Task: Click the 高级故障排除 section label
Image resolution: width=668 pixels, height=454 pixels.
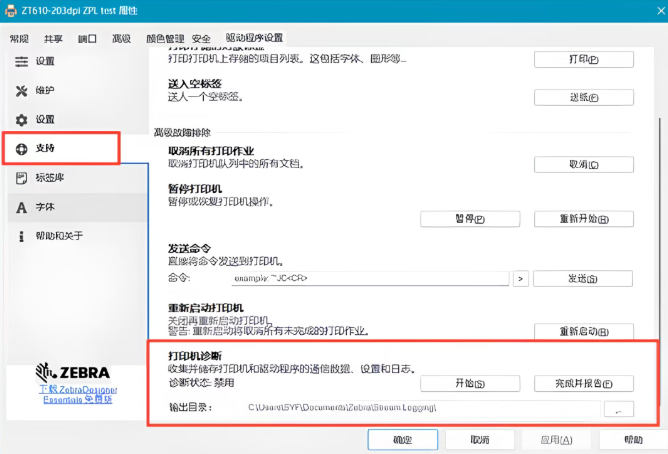Action: [x=182, y=133]
